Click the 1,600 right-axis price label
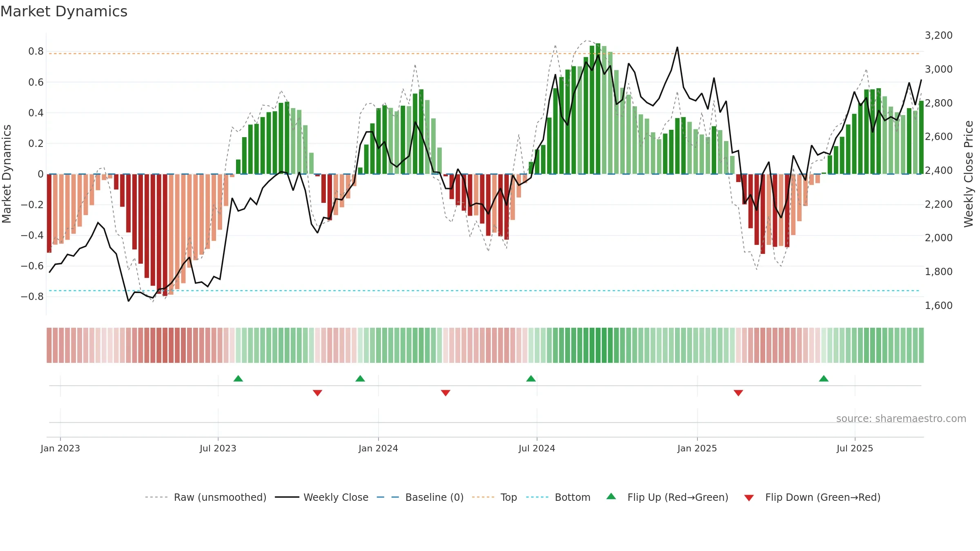Image resolution: width=980 pixels, height=551 pixels. (939, 306)
